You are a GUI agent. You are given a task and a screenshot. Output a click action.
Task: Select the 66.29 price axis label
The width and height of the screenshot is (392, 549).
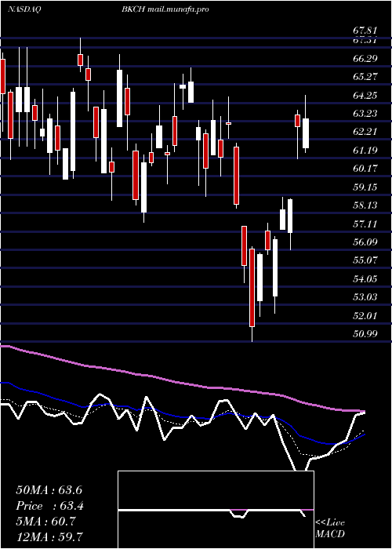click(365, 58)
